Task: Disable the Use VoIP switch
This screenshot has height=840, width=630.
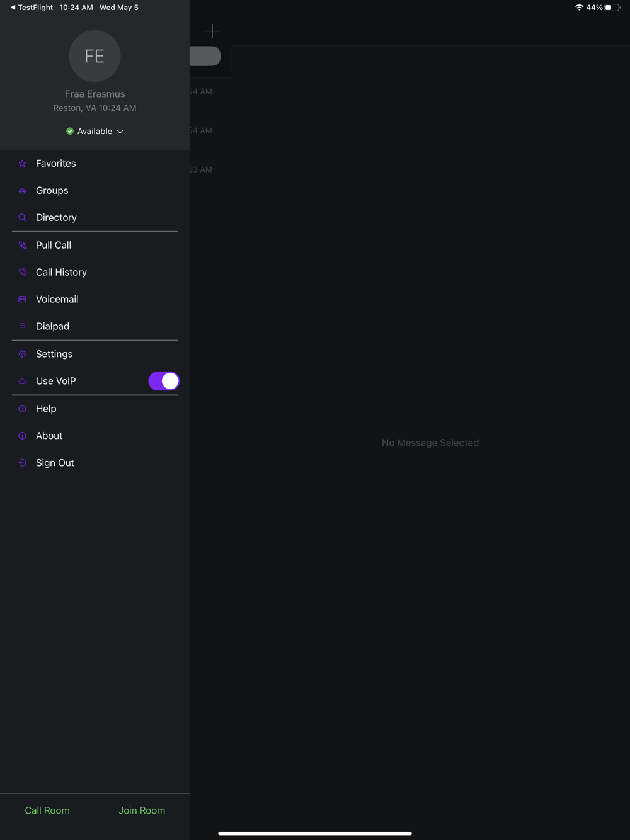Action: click(x=164, y=381)
